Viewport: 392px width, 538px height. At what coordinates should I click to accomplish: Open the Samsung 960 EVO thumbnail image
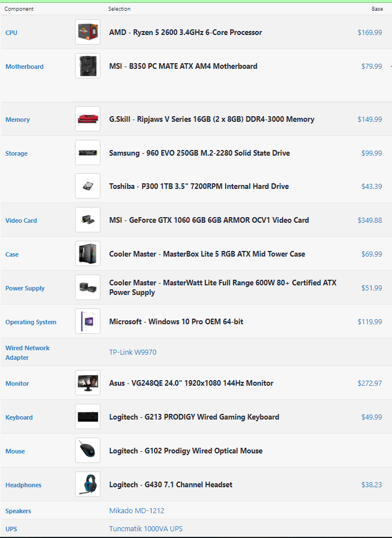click(88, 152)
